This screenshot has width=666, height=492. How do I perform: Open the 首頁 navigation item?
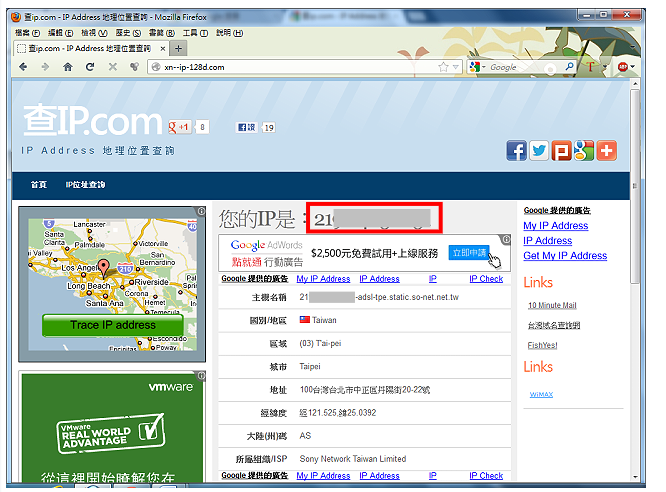[x=39, y=185]
